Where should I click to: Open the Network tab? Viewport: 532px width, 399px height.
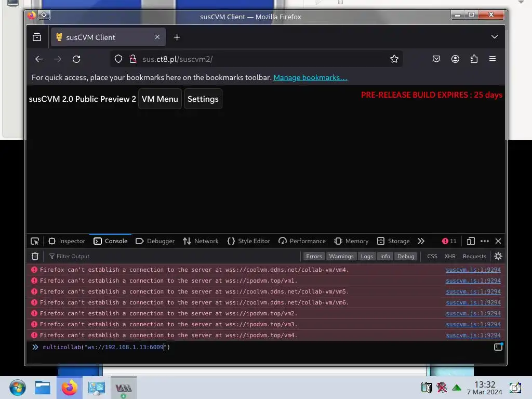(201, 241)
